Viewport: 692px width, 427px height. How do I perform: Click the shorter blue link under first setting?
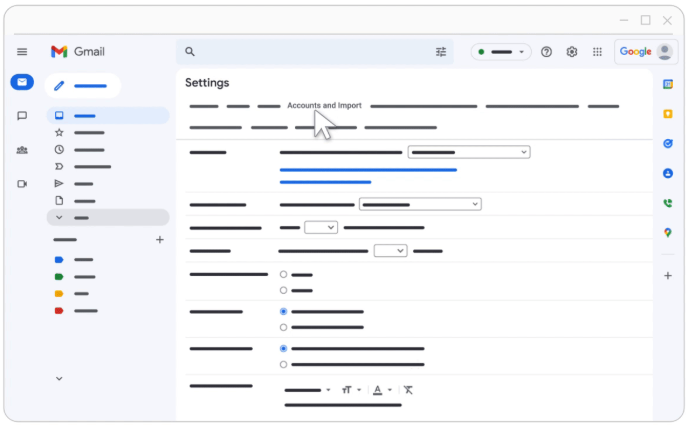(x=325, y=182)
